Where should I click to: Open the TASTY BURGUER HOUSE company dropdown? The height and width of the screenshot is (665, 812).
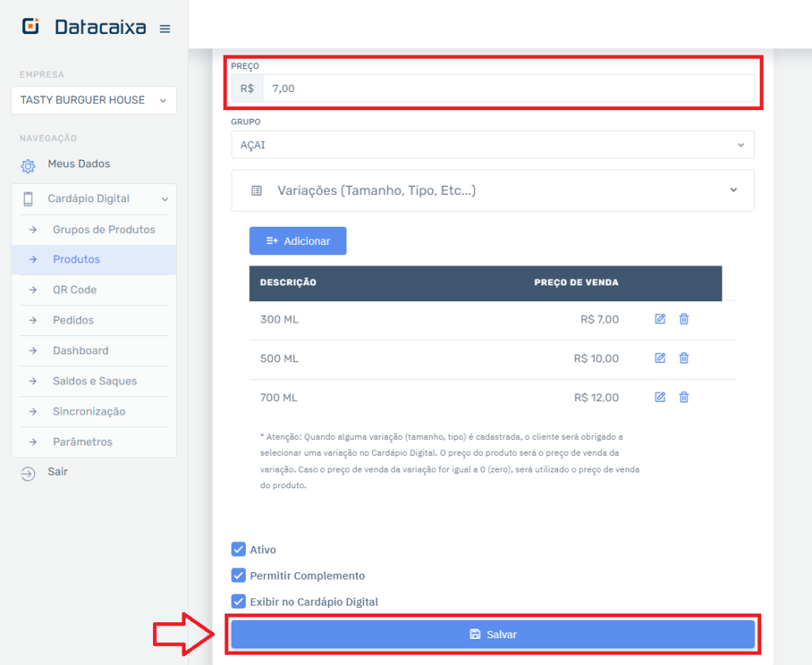94,101
